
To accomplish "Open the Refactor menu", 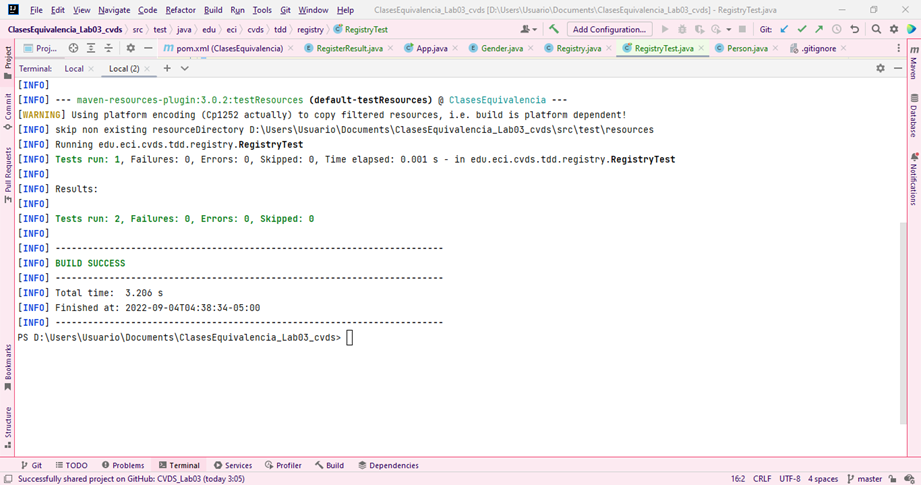I will [x=180, y=10].
